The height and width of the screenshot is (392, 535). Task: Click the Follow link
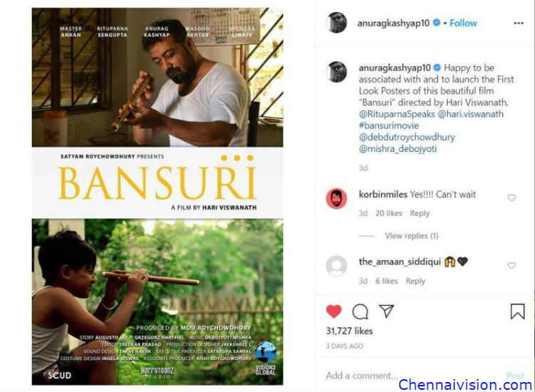(x=463, y=24)
